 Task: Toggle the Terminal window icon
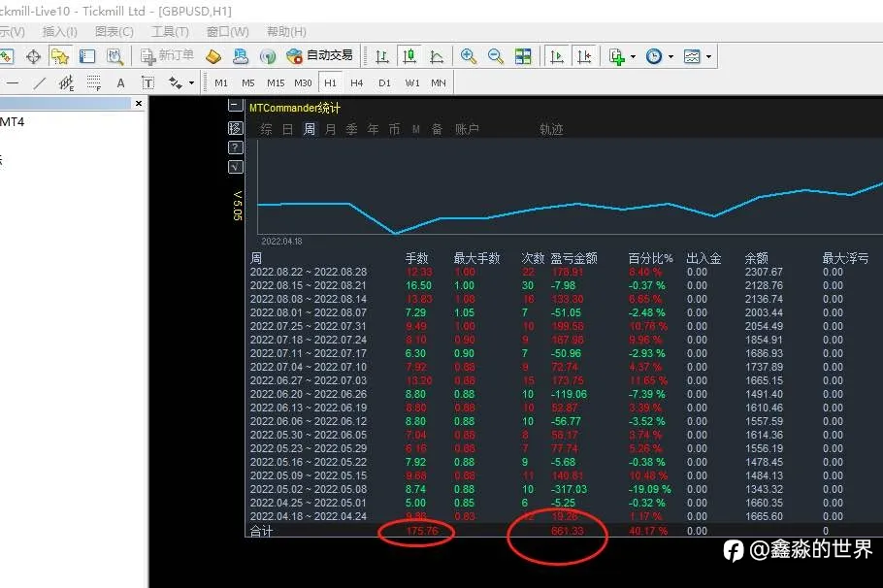86,56
